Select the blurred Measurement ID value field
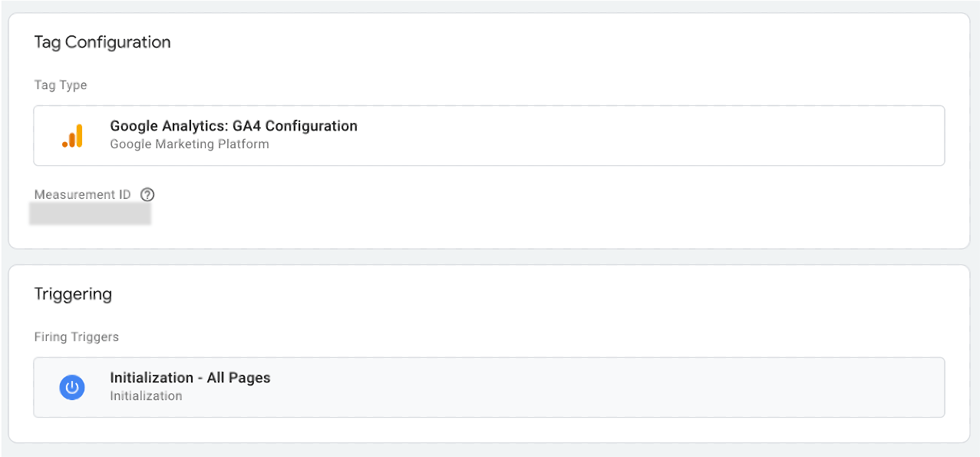 click(90, 214)
